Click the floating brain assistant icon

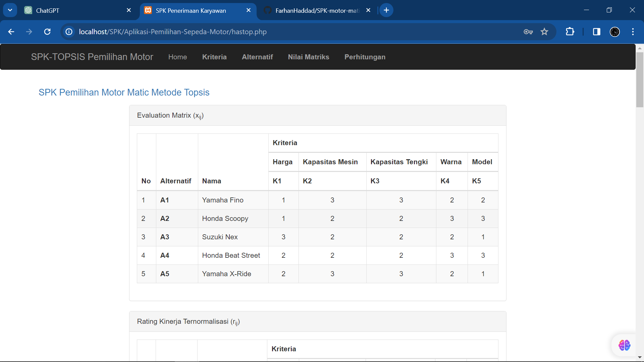[624, 345]
